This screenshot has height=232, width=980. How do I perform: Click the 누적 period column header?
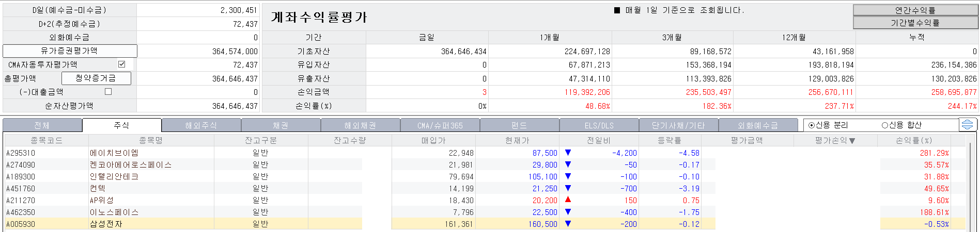917,37
